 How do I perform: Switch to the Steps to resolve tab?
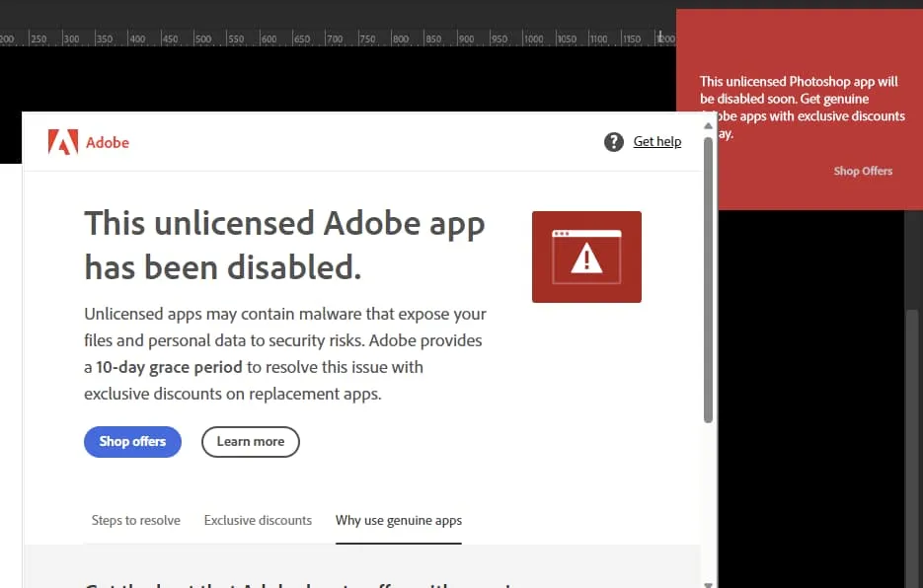135,520
